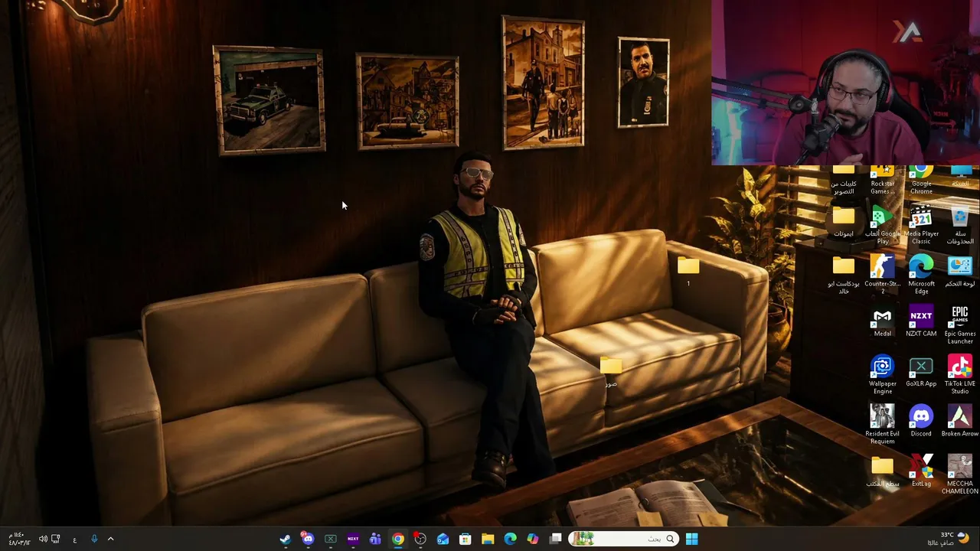Viewport: 980px width, 551px height.
Task: Select the الشبكة network desktop icon
Action: point(959,178)
